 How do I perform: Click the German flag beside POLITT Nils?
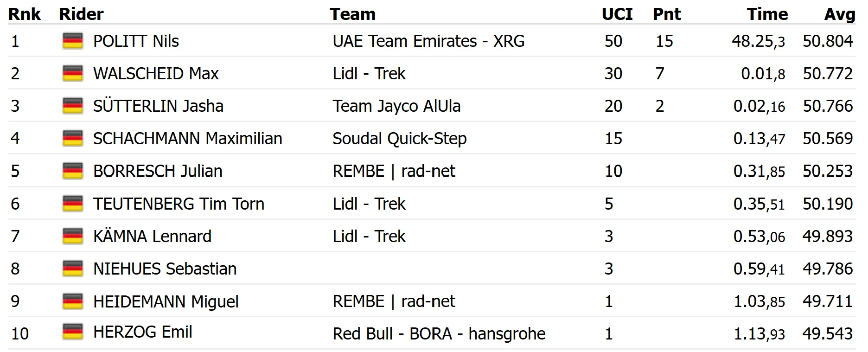[x=73, y=41]
